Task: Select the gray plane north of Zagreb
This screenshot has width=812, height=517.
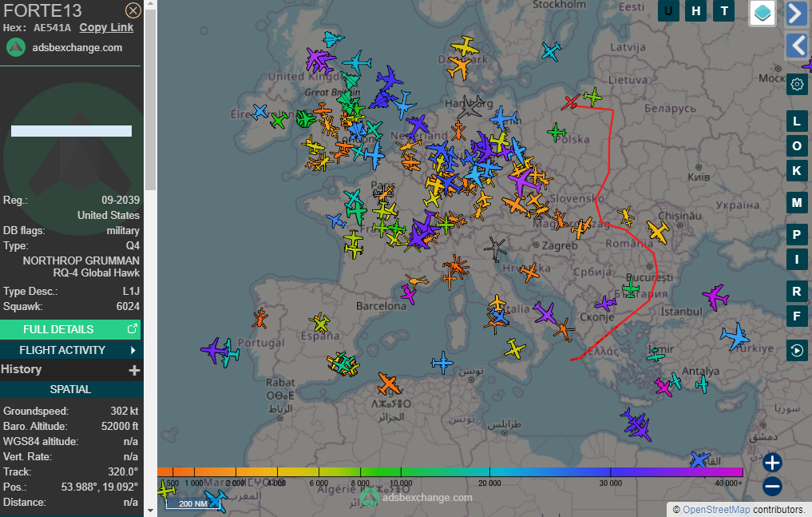Action: point(496,249)
